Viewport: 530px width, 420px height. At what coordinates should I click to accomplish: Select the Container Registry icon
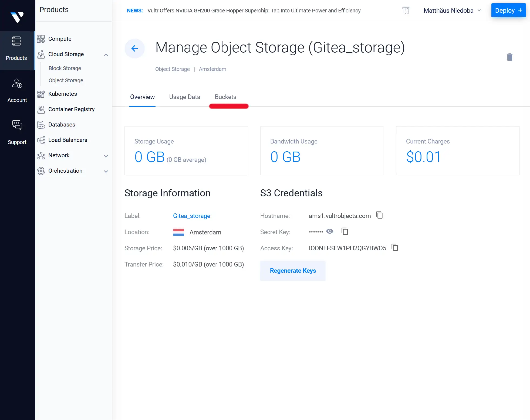point(41,109)
